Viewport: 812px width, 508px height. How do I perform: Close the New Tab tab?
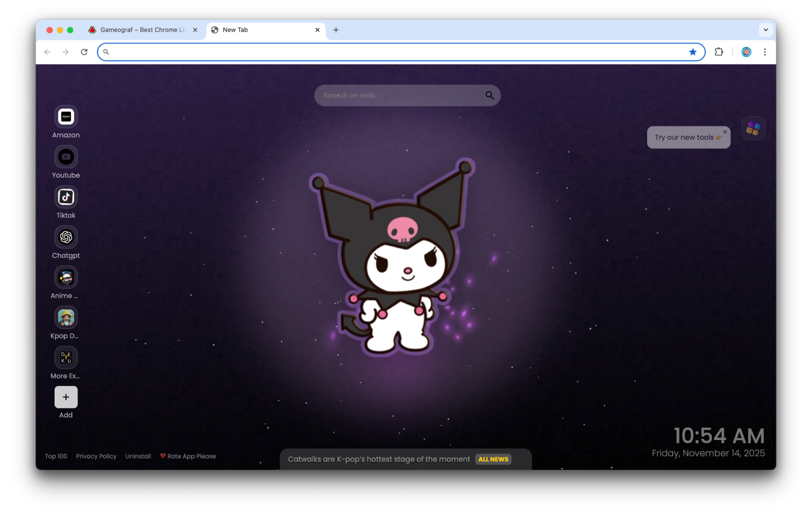click(317, 30)
